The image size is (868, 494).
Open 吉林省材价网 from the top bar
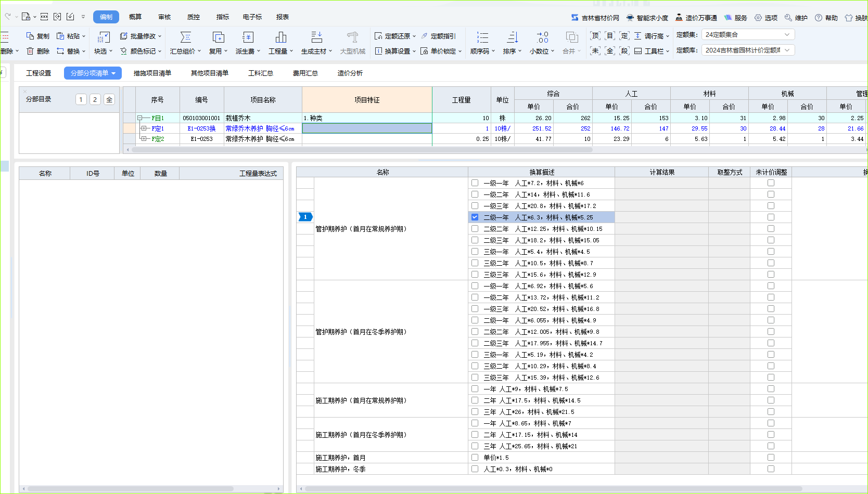point(595,18)
